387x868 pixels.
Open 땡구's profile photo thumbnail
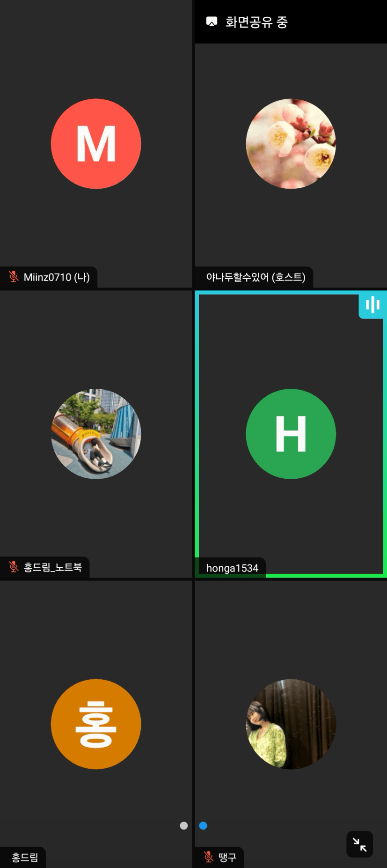291,724
